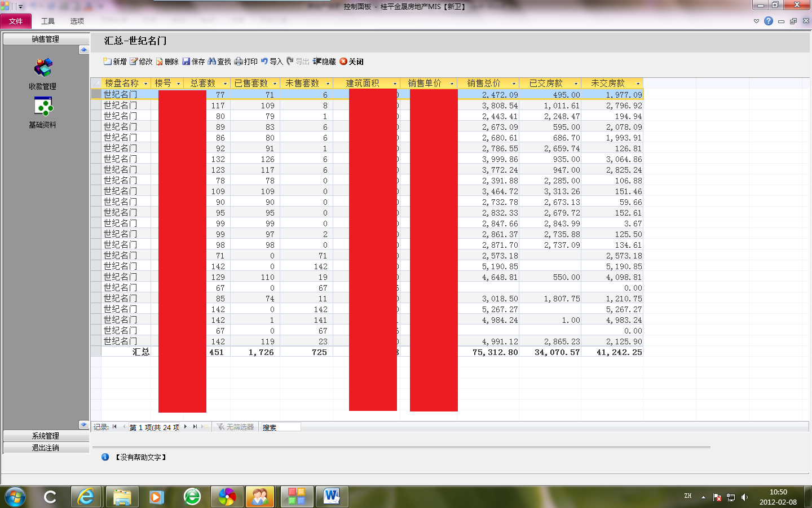Open Windows Media Player taskbar icon
The height and width of the screenshot is (508, 812).
point(157,497)
